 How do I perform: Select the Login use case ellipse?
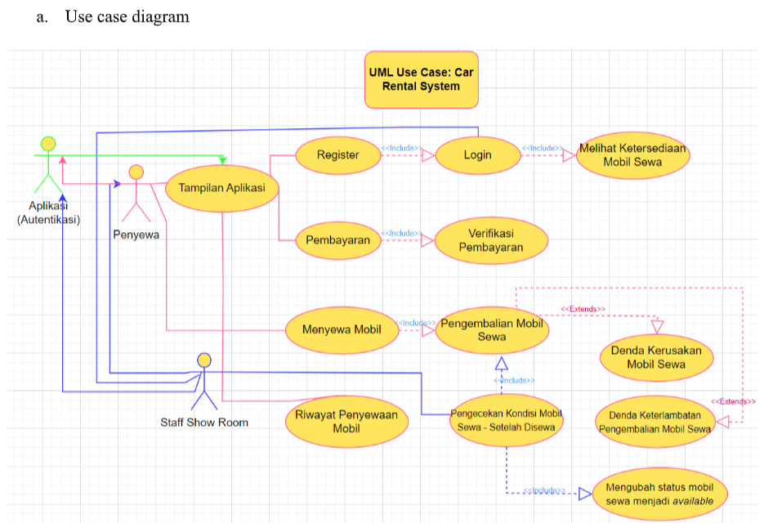[x=477, y=155]
